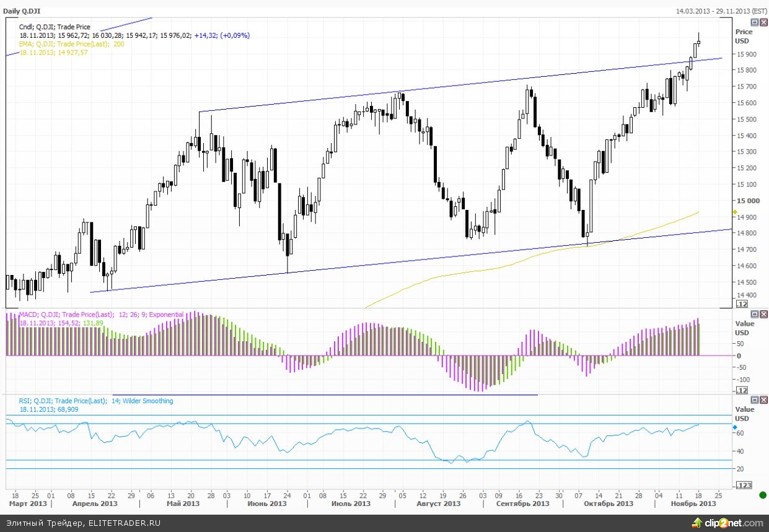Select the EMA Q.DJI 200 legend label

(71, 44)
